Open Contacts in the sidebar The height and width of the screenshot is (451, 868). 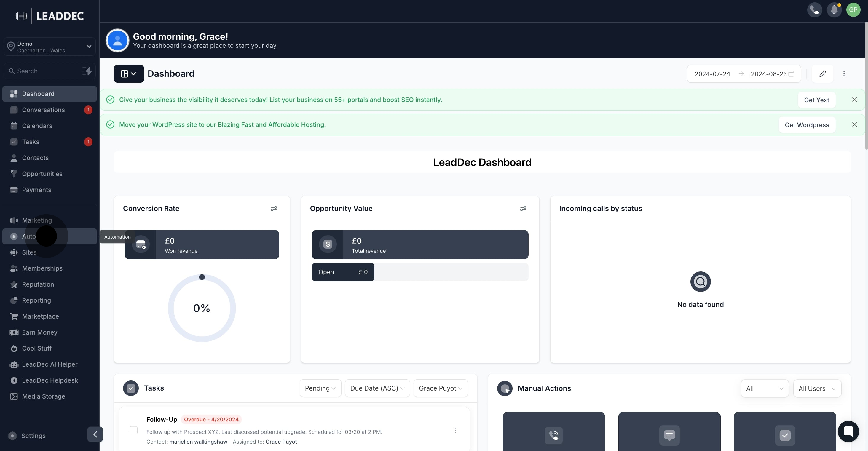[50, 158]
